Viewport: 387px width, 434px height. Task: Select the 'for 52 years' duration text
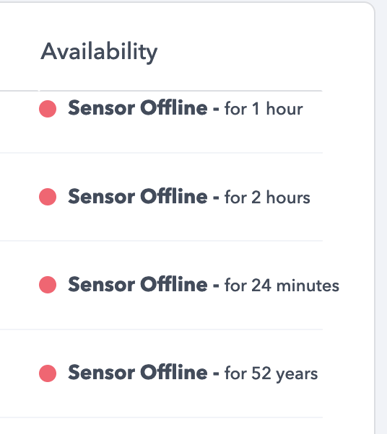[x=271, y=373]
